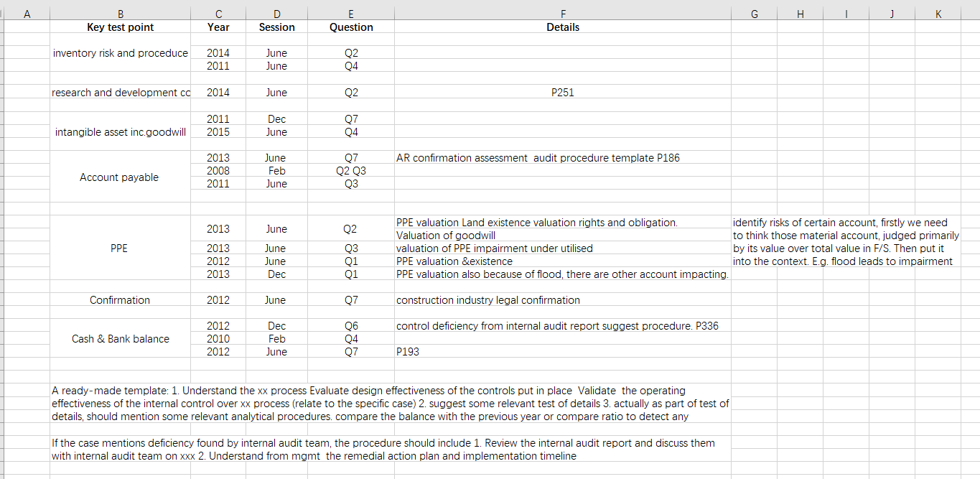Select column H header
The width and height of the screenshot is (980, 479).
(801, 13)
